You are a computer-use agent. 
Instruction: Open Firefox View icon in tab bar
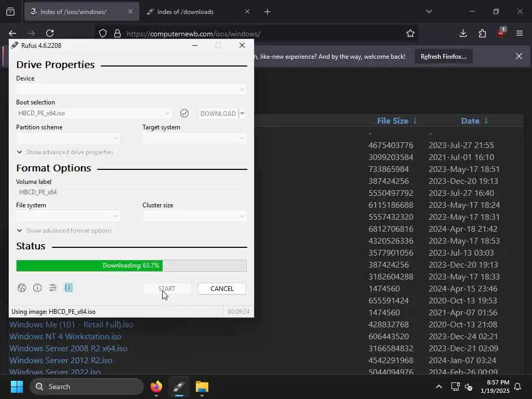(x=10, y=12)
